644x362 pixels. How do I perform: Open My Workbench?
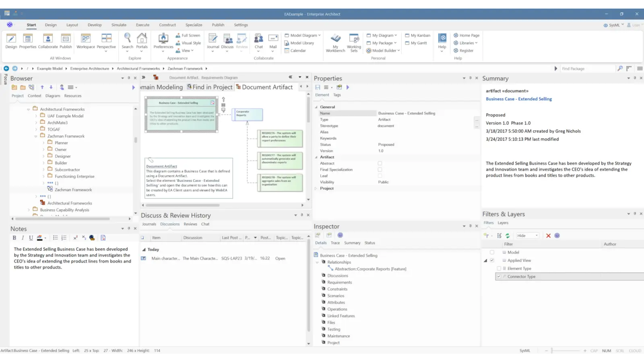tap(335, 42)
